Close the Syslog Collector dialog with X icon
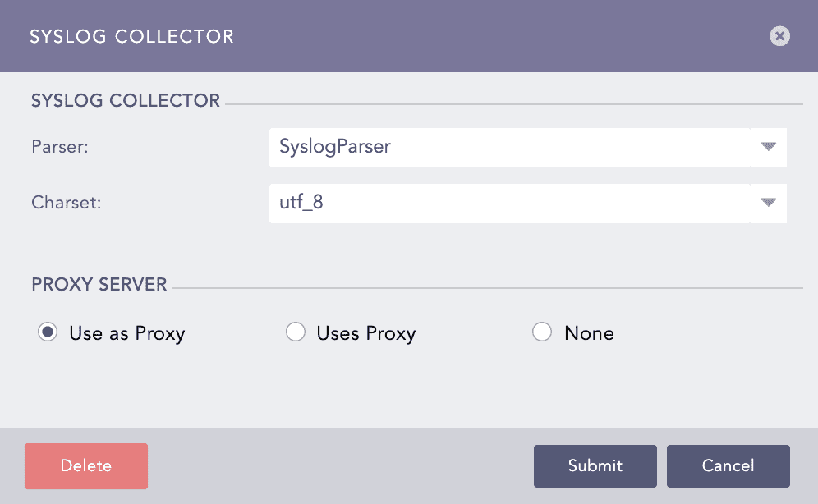The height and width of the screenshot is (504, 818). [x=779, y=36]
